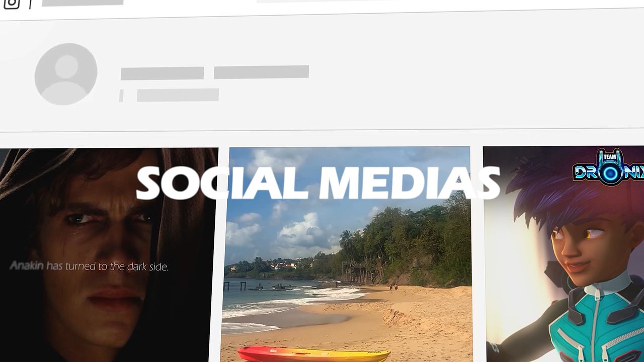This screenshot has width=644, height=362.
Task: Open the beach photo post
Action: point(347,254)
